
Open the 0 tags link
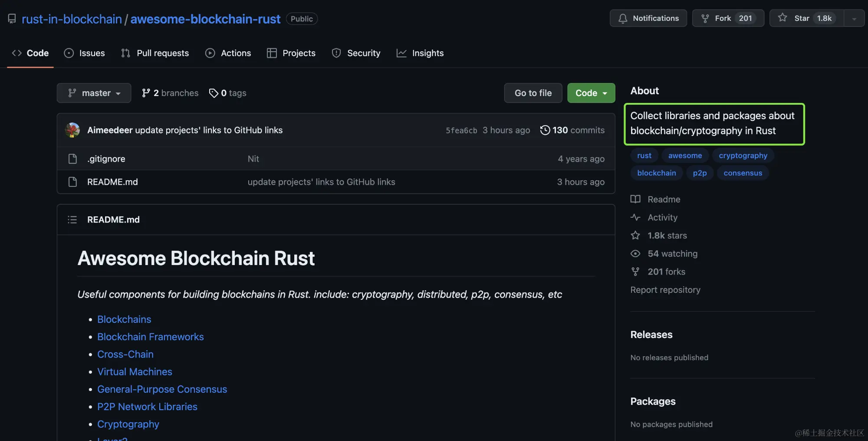228,93
